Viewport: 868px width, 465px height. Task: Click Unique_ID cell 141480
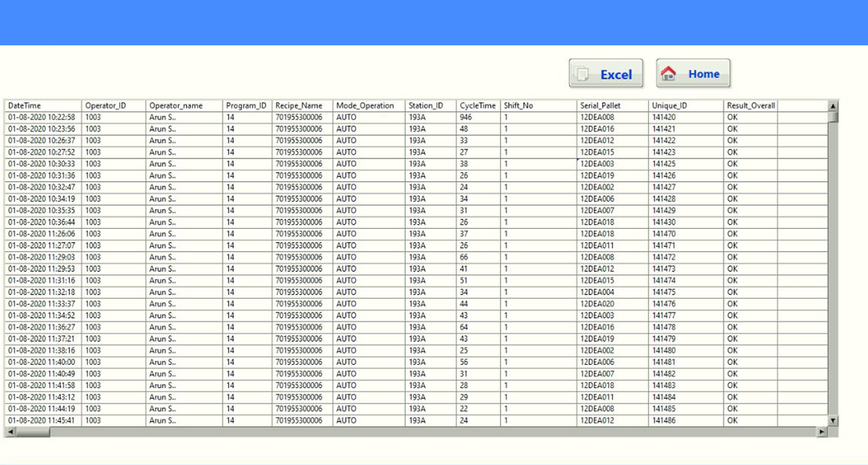pos(686,351)
